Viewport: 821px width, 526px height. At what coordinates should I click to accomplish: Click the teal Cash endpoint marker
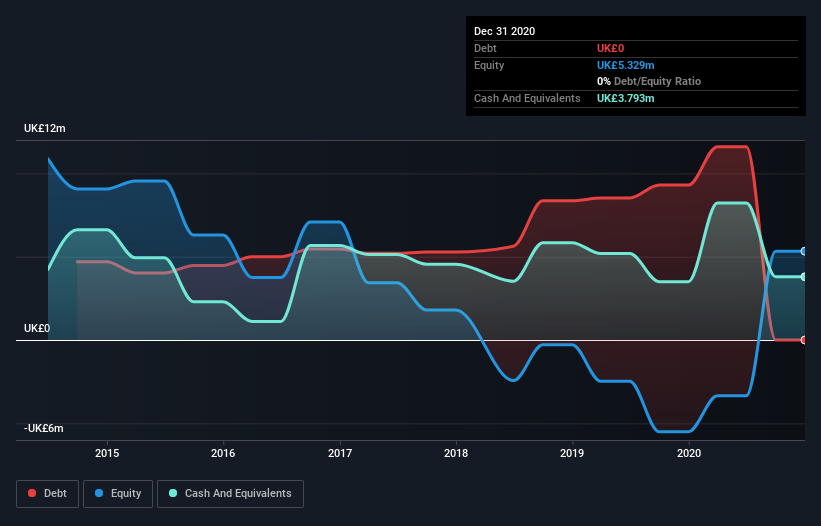[x=803, y=276]
